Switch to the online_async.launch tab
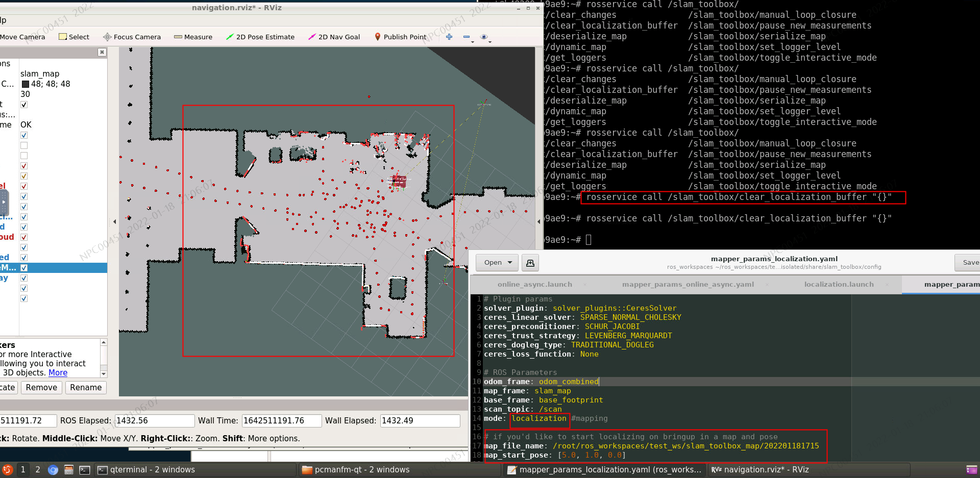980x478 pixels. click(x=534, y=285)
